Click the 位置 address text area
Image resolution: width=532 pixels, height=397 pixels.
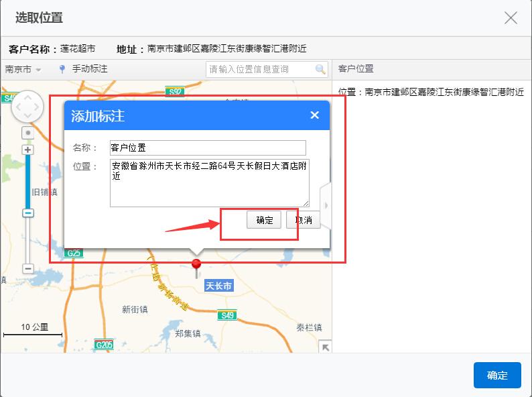coord(209,182)
